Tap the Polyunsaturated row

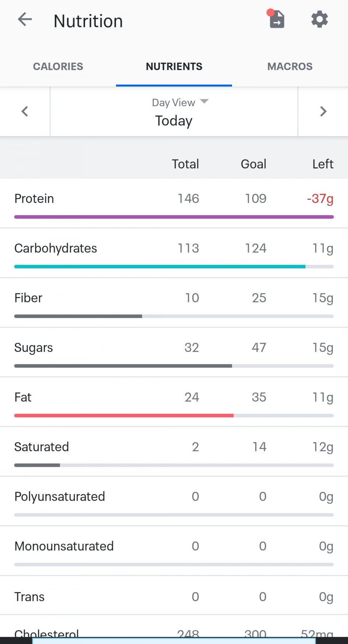[x=60, y=497]
